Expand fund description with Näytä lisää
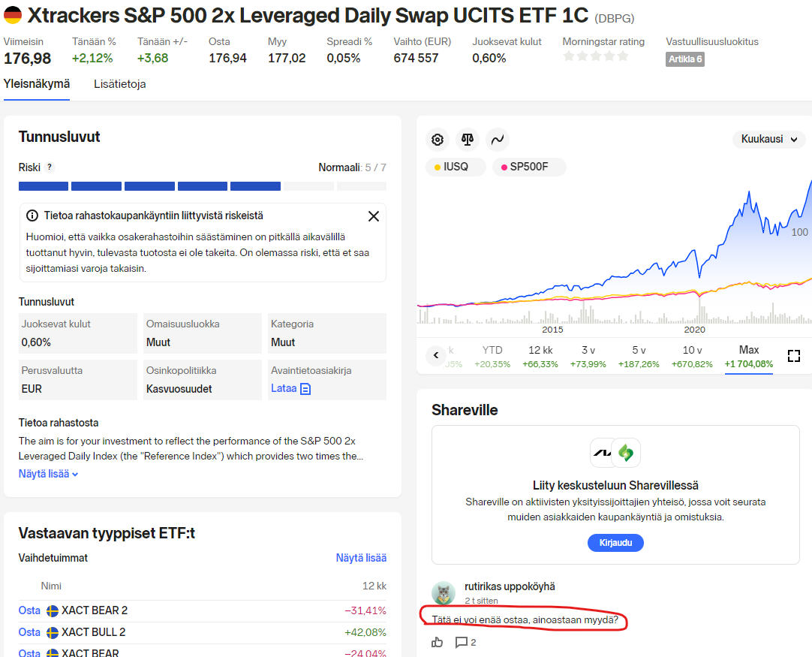Screen dimensions: 812x657 tap(49, 474)
